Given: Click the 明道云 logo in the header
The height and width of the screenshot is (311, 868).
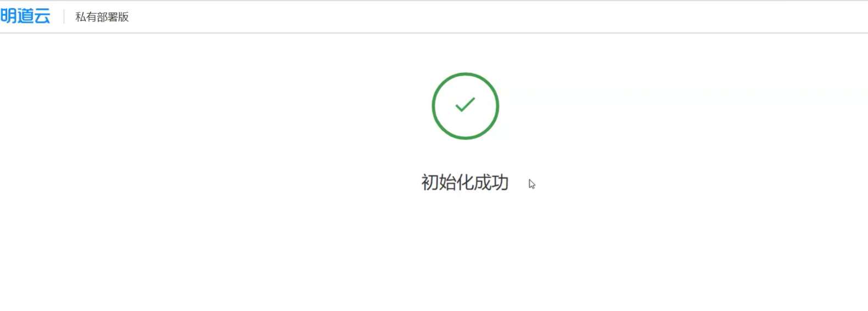Looking at the screenshot, I should click(25, 16).
